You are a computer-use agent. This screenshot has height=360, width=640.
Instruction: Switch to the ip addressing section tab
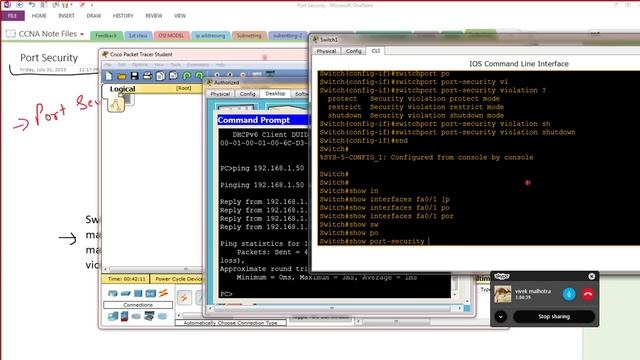[210, 36]
